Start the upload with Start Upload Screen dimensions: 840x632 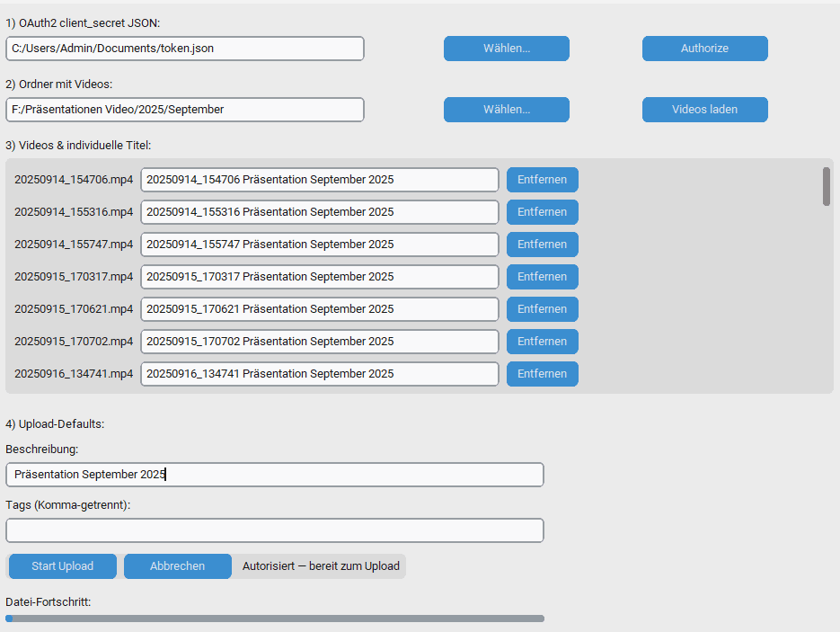(x=62, y=565)
